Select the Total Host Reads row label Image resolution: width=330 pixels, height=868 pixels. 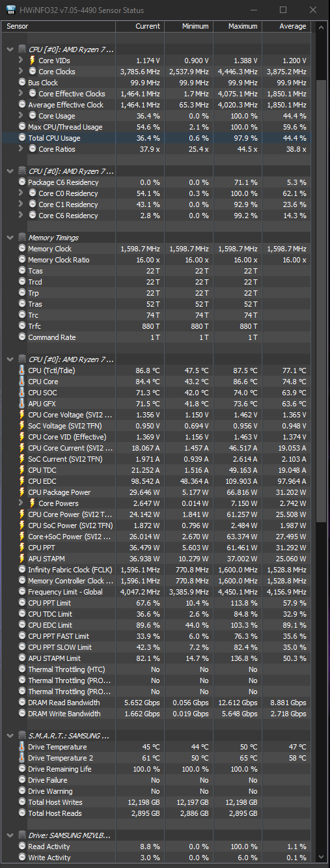pos(55,813)
